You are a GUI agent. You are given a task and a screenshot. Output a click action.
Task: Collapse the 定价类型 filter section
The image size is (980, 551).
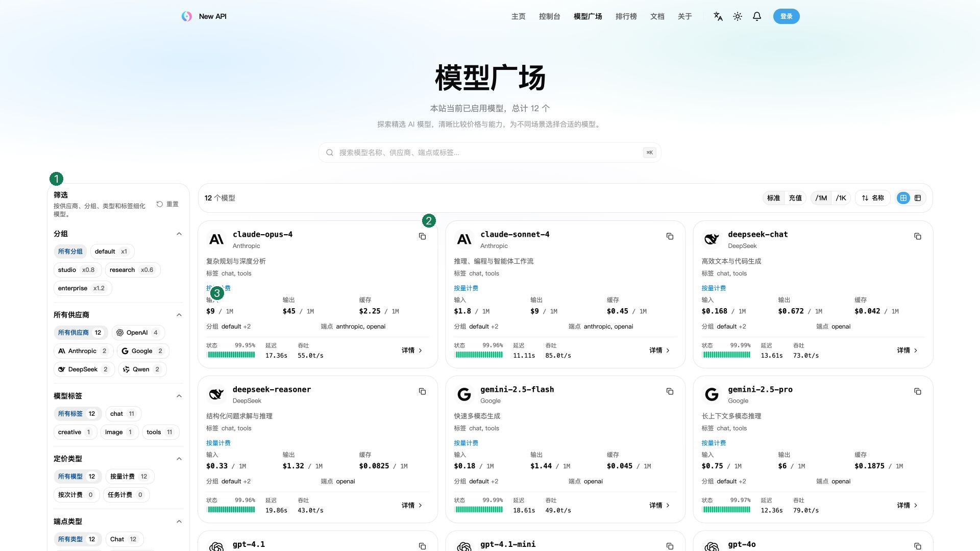coord(179,459)
